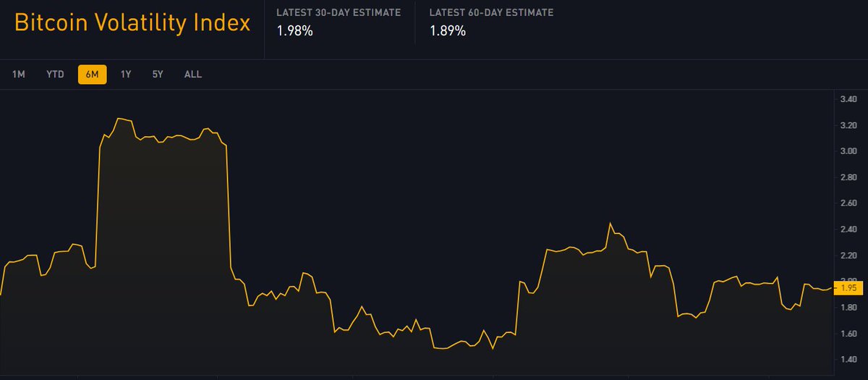Click the Bitcoin Volatility Index title
Viewport: 868px width, 380px height.
[x=132, y=22]
